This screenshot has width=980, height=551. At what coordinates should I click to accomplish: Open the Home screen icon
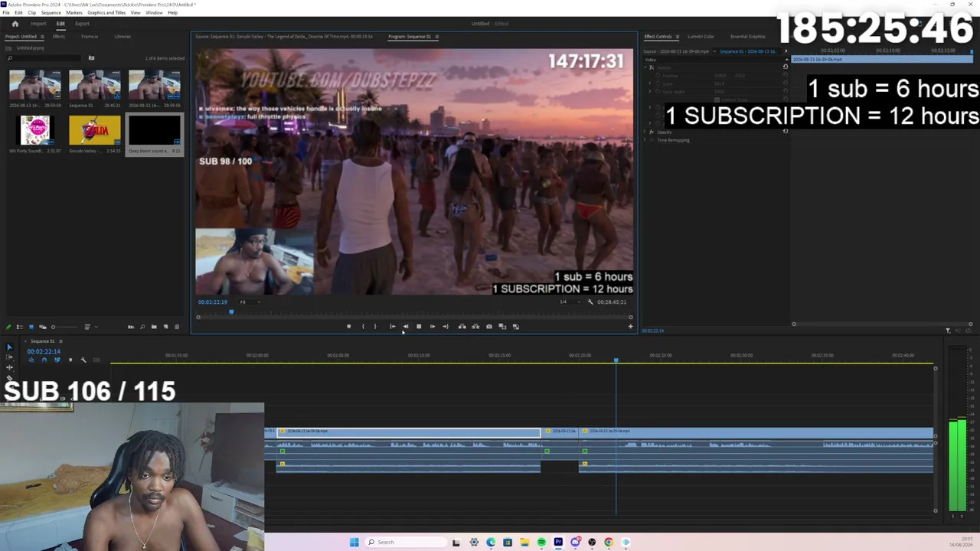(15, 24)
